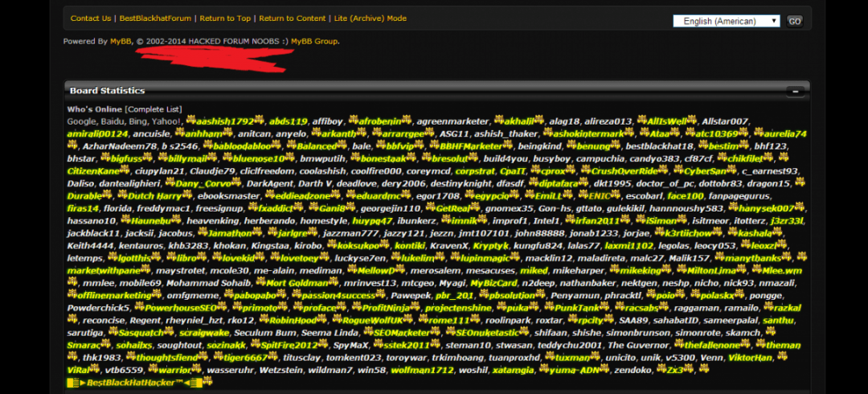Click the arrow icon before BestBlackHatHacker
The image size is (868, 394).
tap(76, 383)
